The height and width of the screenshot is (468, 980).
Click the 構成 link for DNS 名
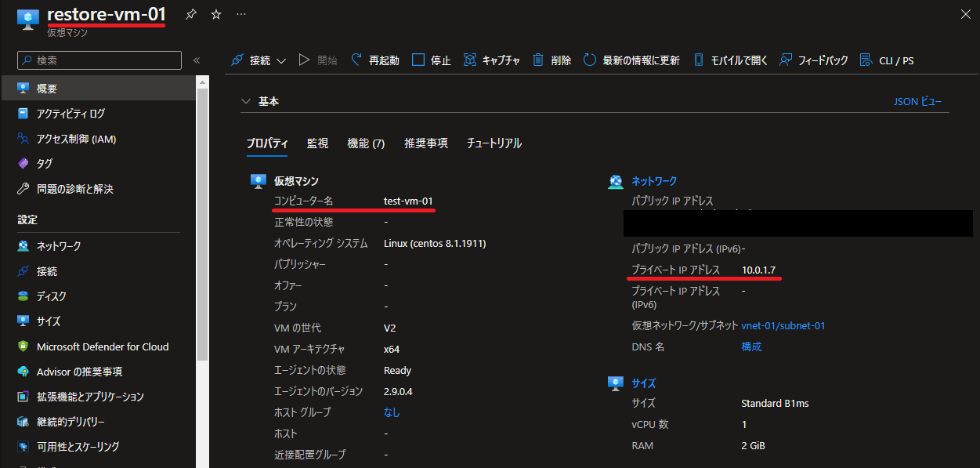click(x=751, y=346)
